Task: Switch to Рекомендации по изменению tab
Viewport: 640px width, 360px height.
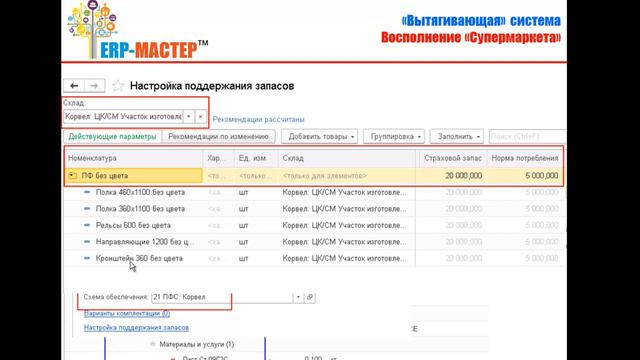Action: click(218, 137)
